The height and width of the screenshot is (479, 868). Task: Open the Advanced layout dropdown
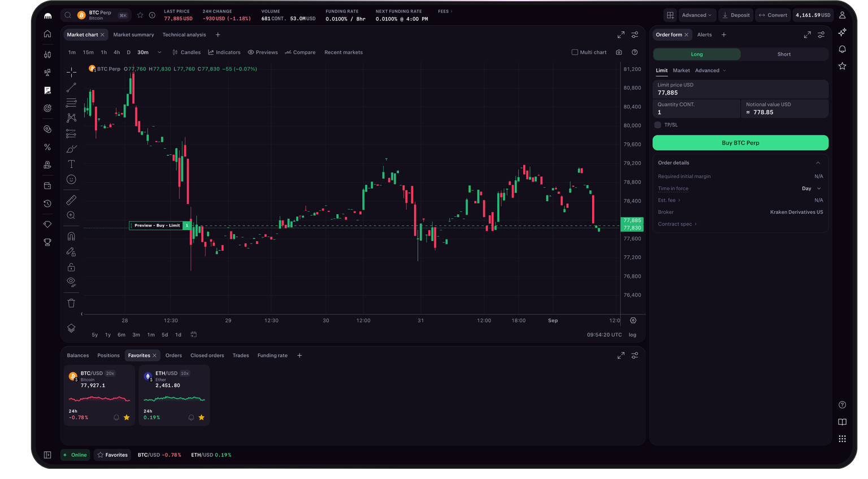click(696, 15)
